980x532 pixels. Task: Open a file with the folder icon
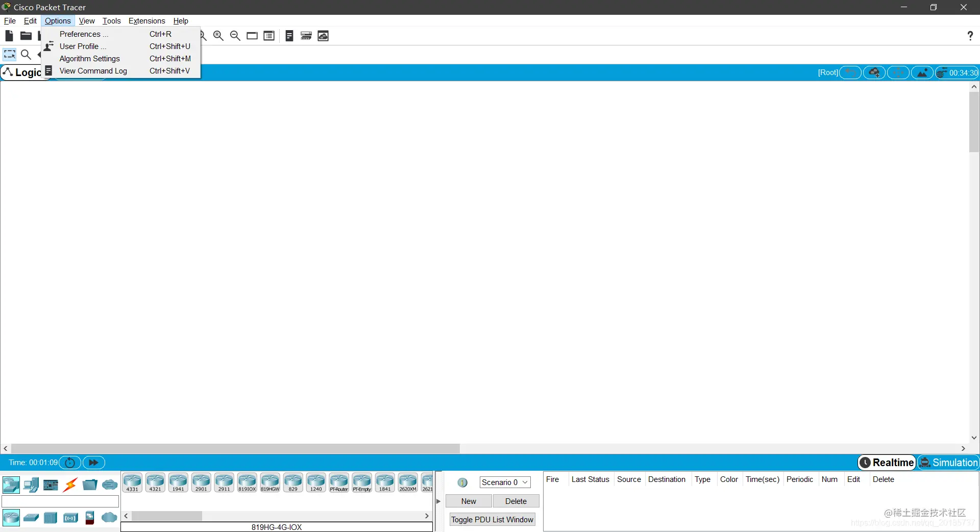click(x=26, y=36)
